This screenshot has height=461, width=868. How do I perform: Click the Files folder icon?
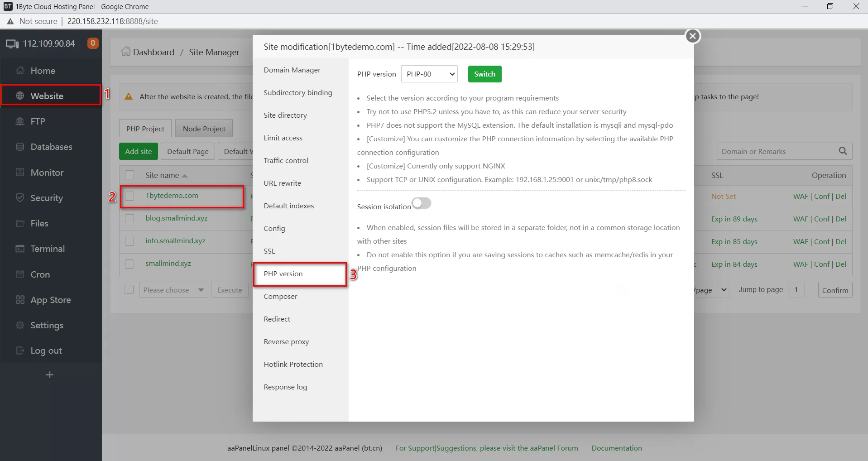(x=20, y=223)
